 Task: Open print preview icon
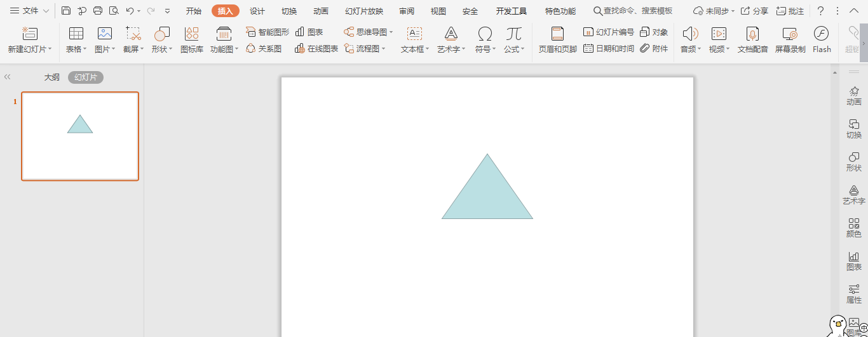[x=114, y=11]
